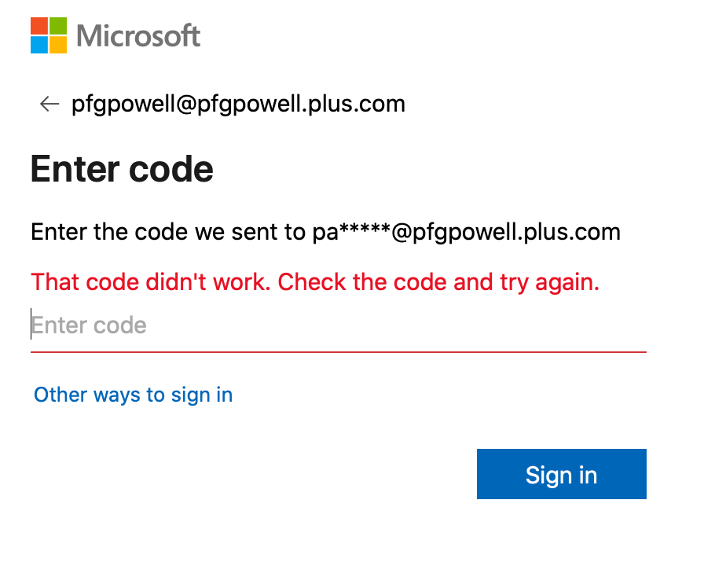
Task: Open Other ways to sign in
Action: [133, 394]
